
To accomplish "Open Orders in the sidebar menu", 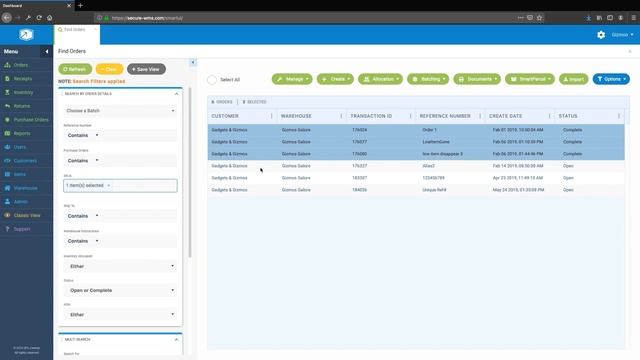I will point(20,65).
